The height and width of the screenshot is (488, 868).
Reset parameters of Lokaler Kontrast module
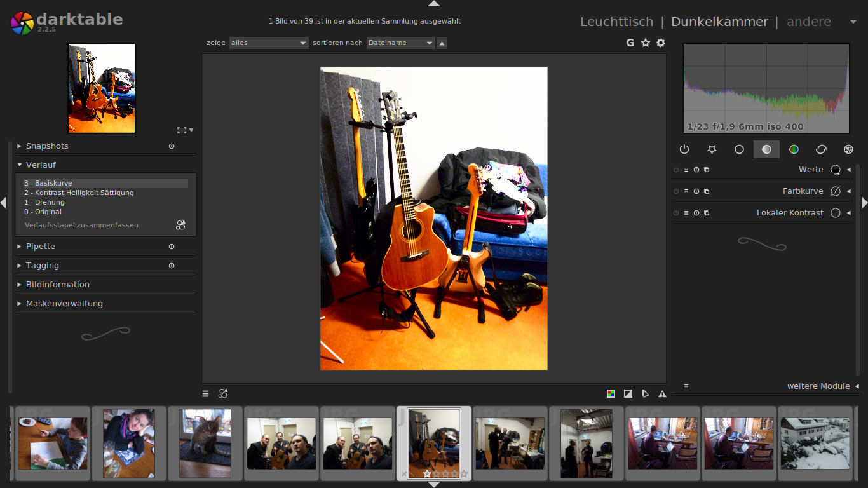[696, 213]
